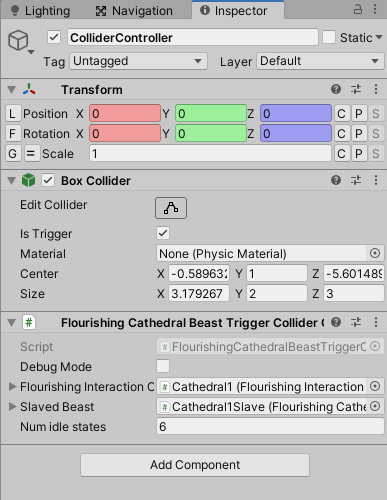Click the Num idle states field
The height and width of the screenshot is (500, 387).
click(270, 426)
